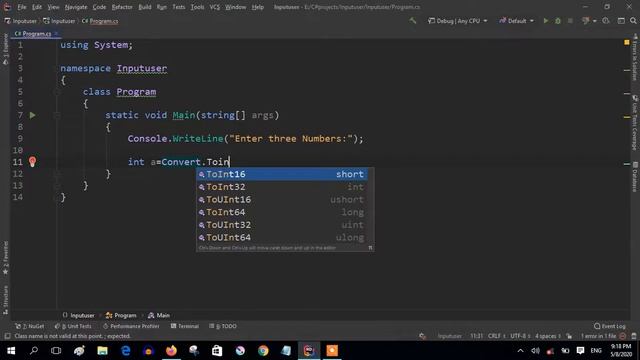Open Errors In Solution sidebar panel
This screenshot has width=640, height=360.
(635, 58)
